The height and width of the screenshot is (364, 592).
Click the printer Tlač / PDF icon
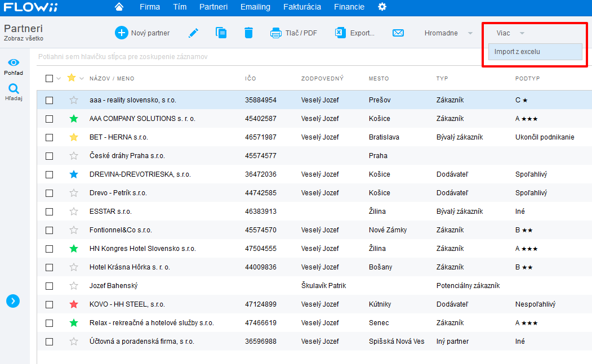click(275, 33)
